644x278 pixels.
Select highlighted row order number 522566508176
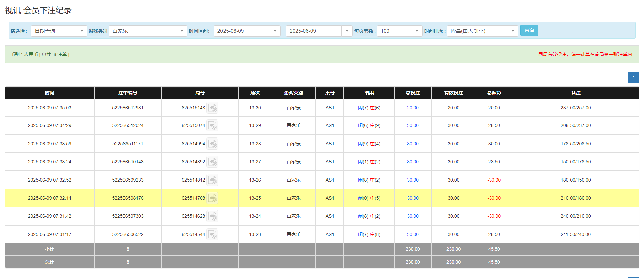[128, 198]
